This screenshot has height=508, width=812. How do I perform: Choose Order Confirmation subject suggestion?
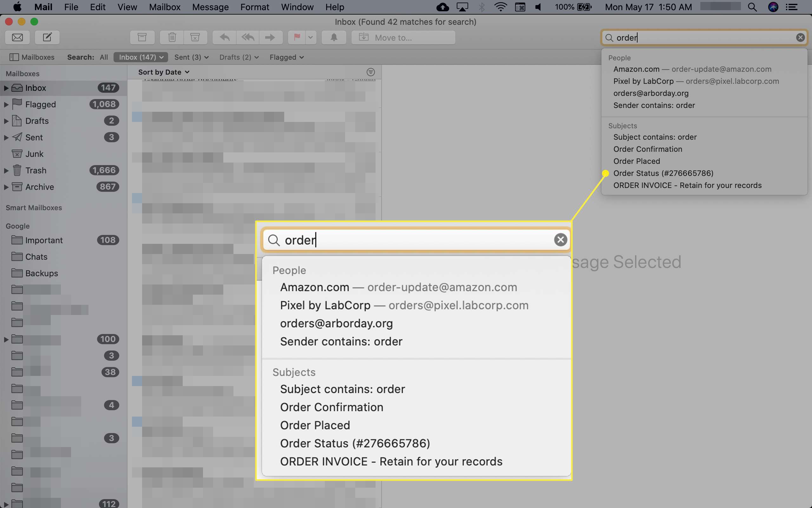point(704,149)
